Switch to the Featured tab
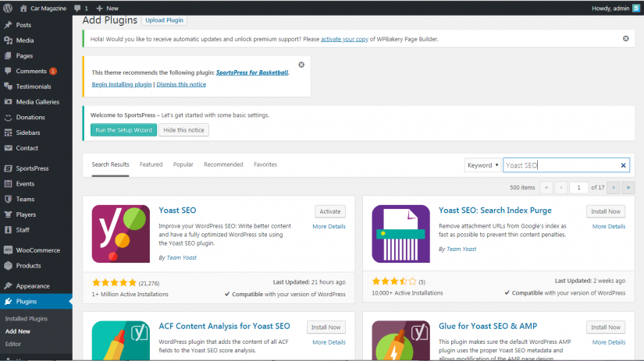Screen dimensions: 644x361 pyautogui.click(x=151, y=165)
